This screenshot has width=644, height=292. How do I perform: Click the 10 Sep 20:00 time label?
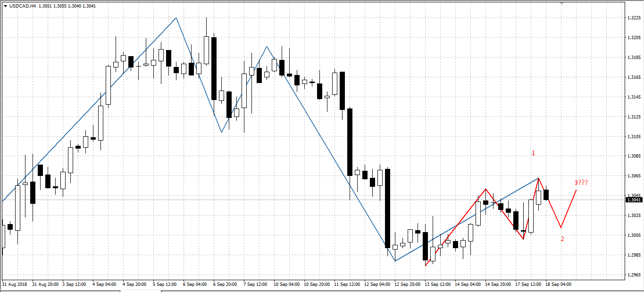point(317,284)
